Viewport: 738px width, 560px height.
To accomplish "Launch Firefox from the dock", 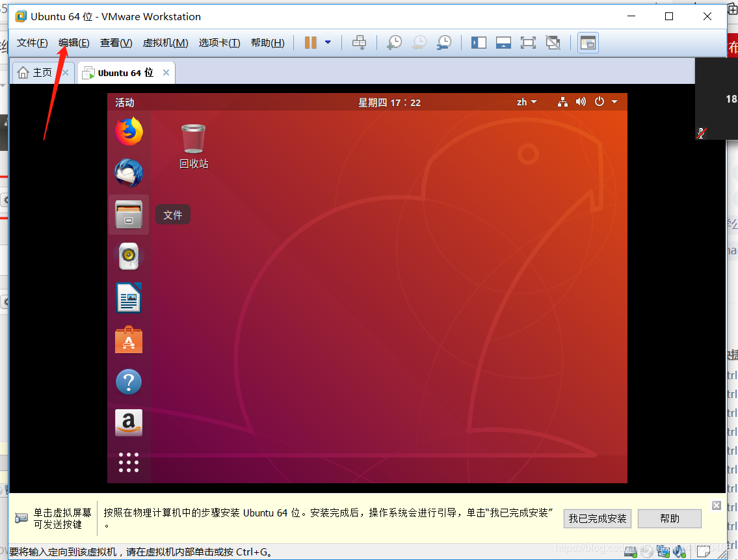I will click(129, 131).
